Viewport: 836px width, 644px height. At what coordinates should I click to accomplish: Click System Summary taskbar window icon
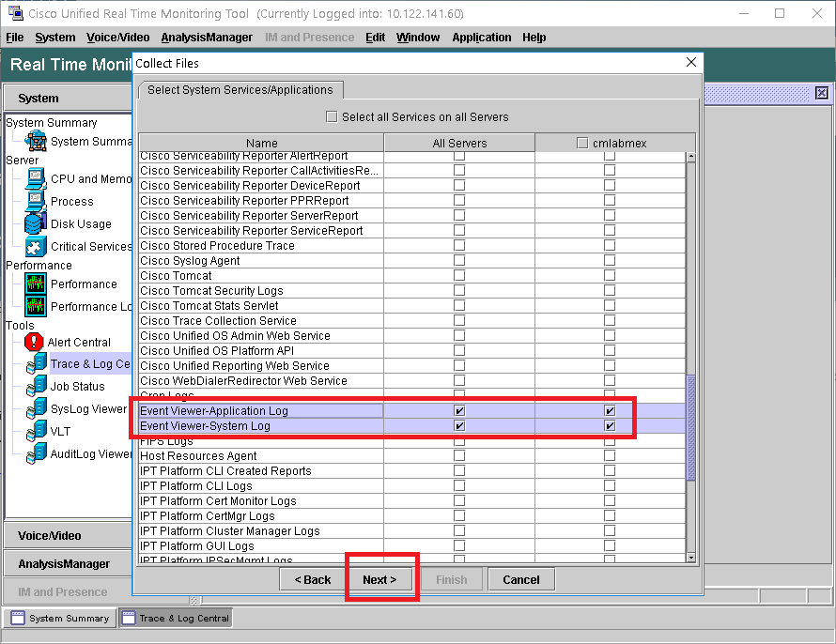(18, 618)
